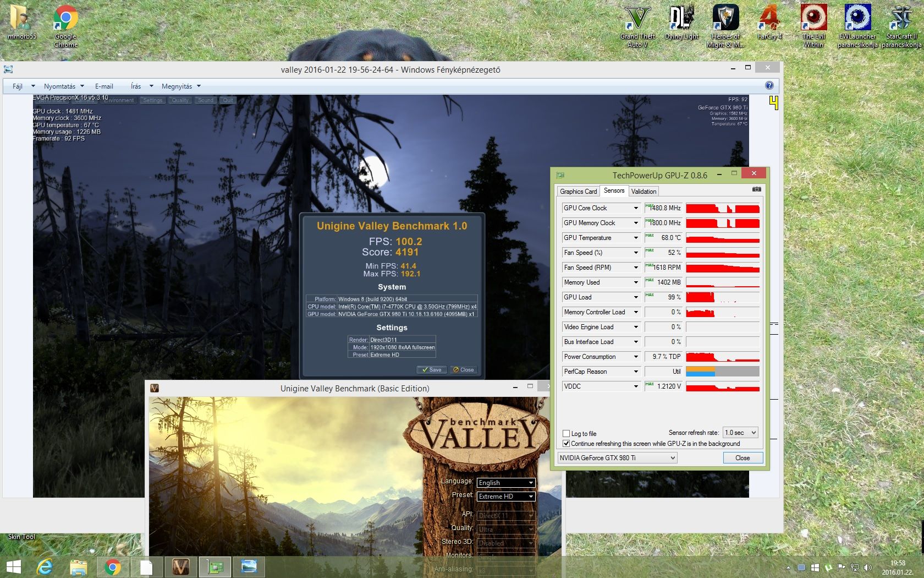This screenshot has width=924, height=578.
Task: Click Close button in GPU-Z
Action: pyautogui.click(x=743, y=458)
